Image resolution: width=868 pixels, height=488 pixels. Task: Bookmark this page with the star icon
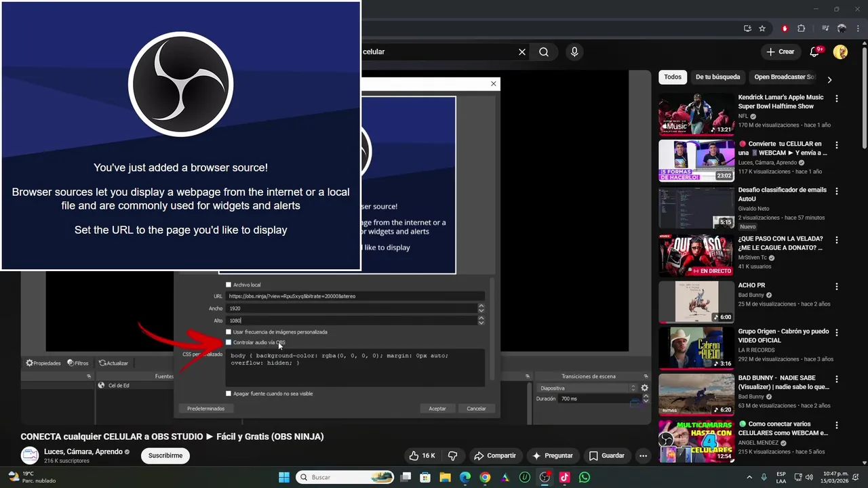762,28
